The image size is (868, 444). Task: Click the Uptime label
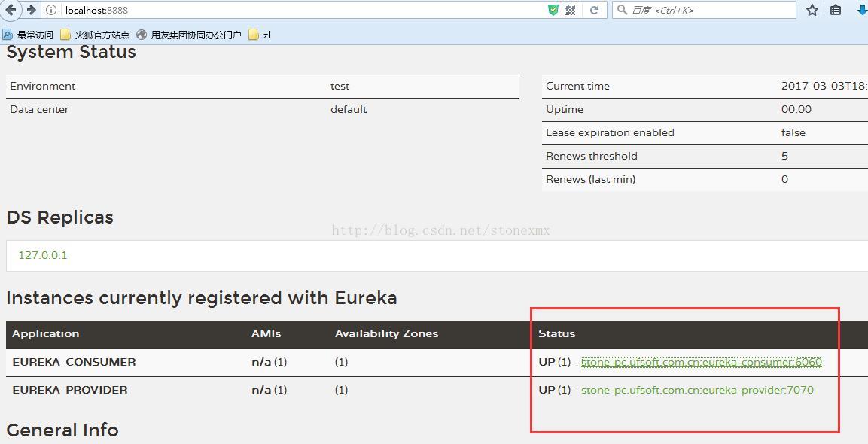point(565,110)
